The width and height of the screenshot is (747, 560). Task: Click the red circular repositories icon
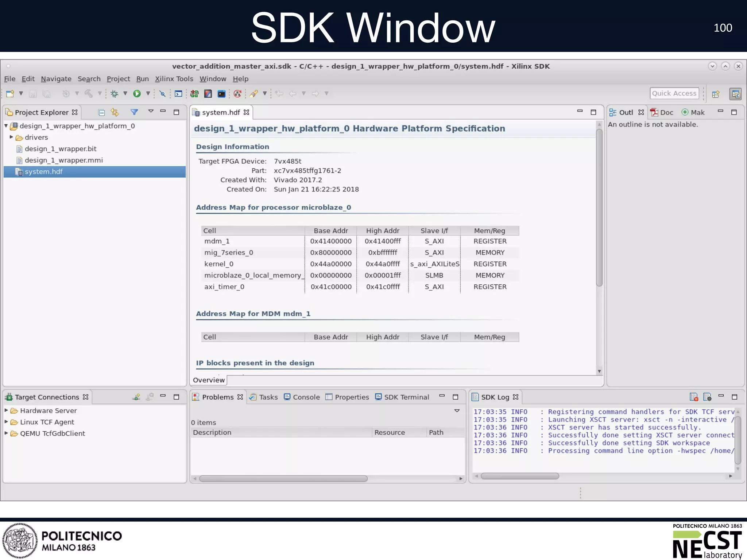pos(237,94)
